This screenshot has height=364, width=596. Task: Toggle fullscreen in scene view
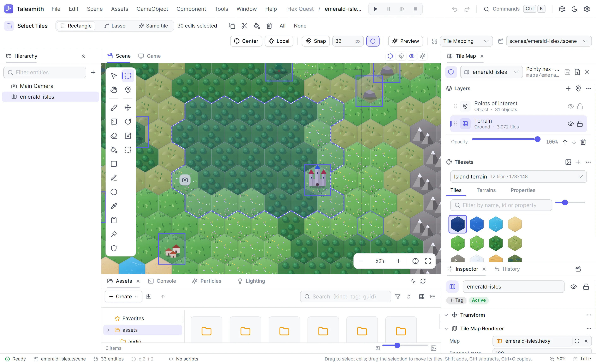pyautogui.click(x=428, y=261)
